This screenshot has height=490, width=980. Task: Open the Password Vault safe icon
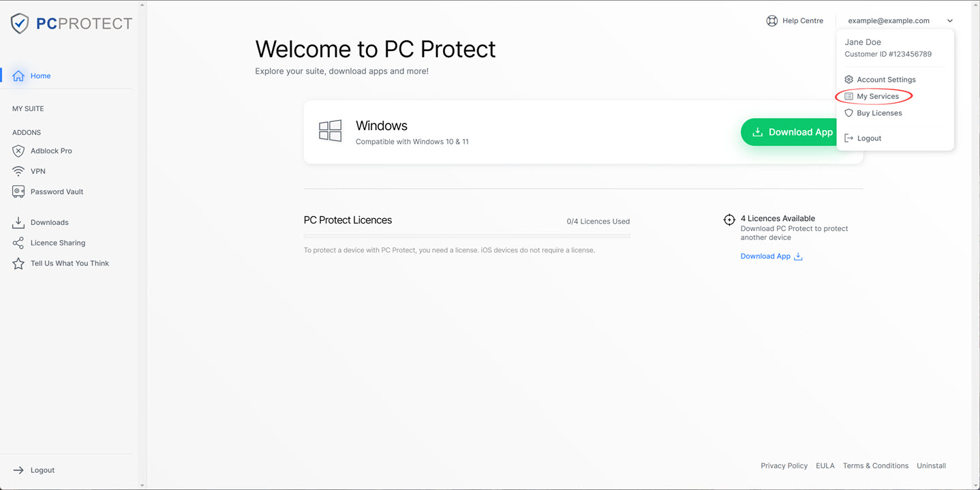point(18,192)
